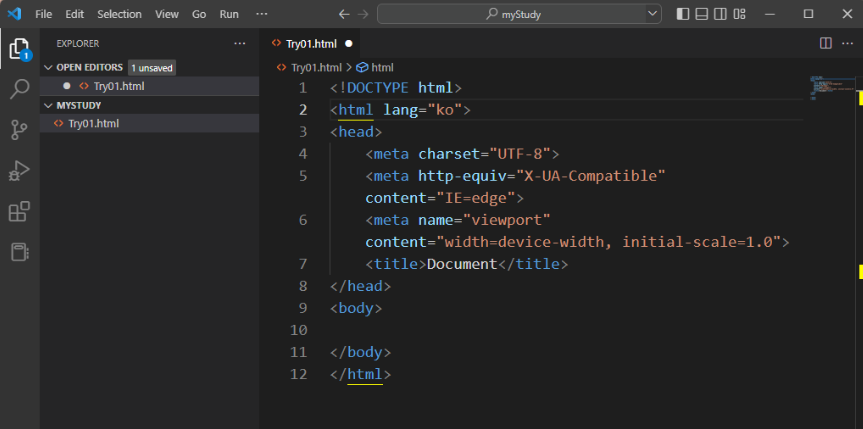Toggle the secondary side bar layout icon
Screen dimensions: 863x429
[x=720, y=14]
